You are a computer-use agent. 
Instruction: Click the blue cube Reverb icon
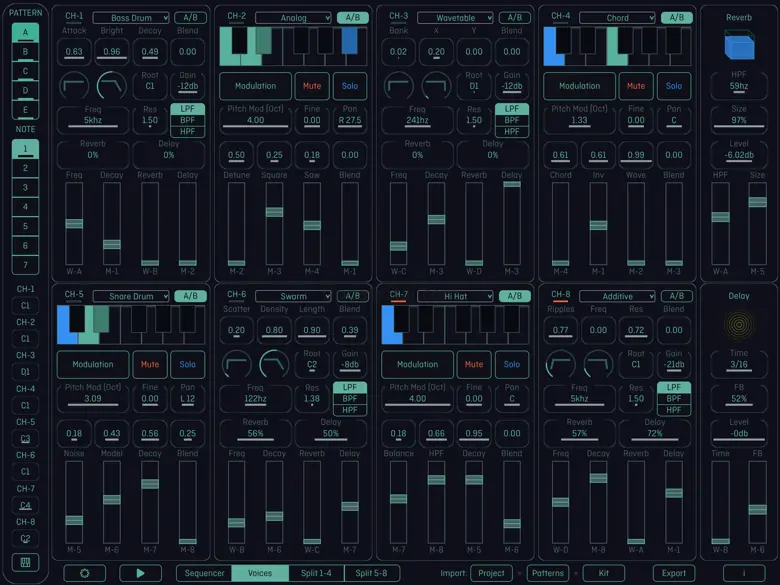tap(739, 45)
